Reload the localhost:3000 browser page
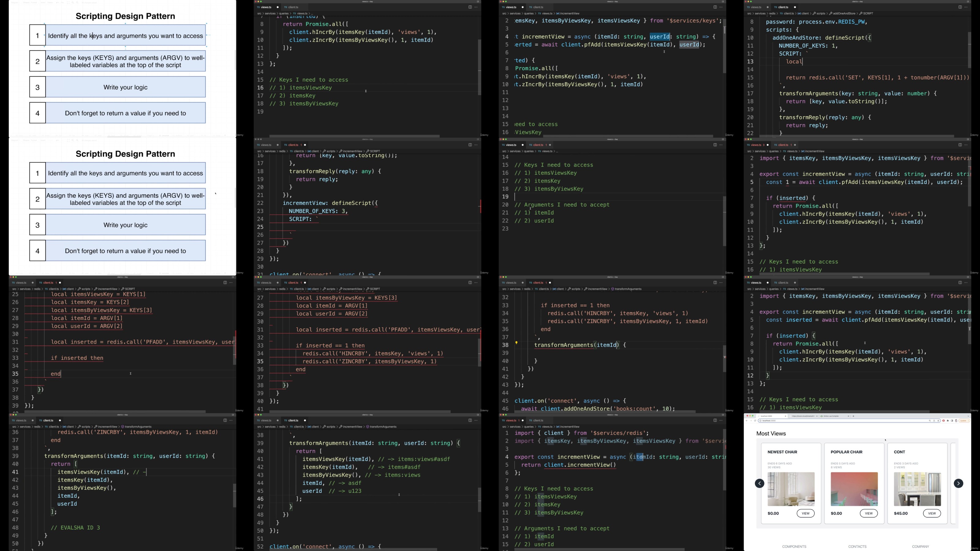Viewport: 980px width, 551px height. click(x=755, y=421)
